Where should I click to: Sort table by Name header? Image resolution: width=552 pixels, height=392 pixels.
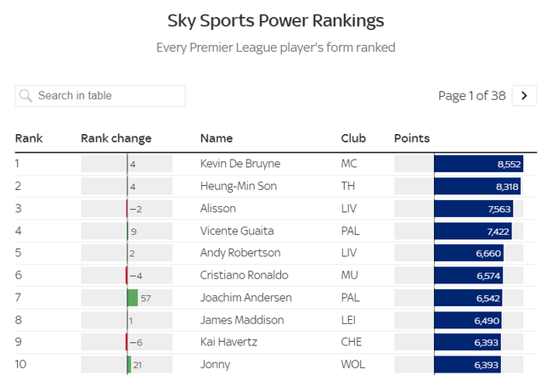point(217,138)
